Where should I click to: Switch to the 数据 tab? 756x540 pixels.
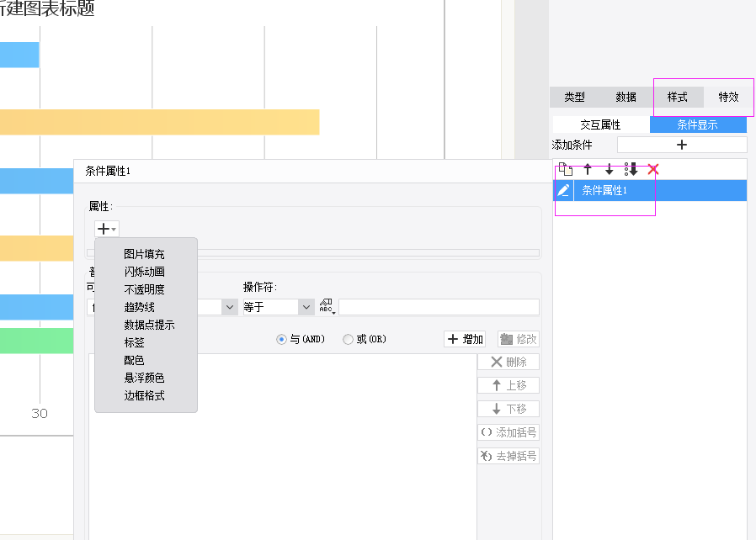click(x=626, y=98)
